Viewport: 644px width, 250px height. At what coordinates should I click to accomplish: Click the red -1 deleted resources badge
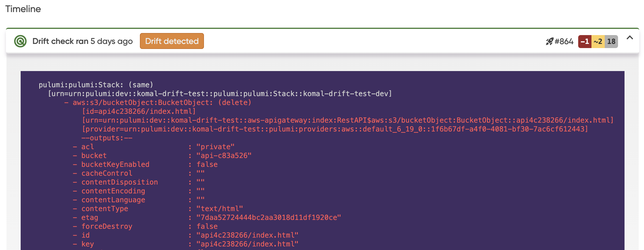click(585, 41)
